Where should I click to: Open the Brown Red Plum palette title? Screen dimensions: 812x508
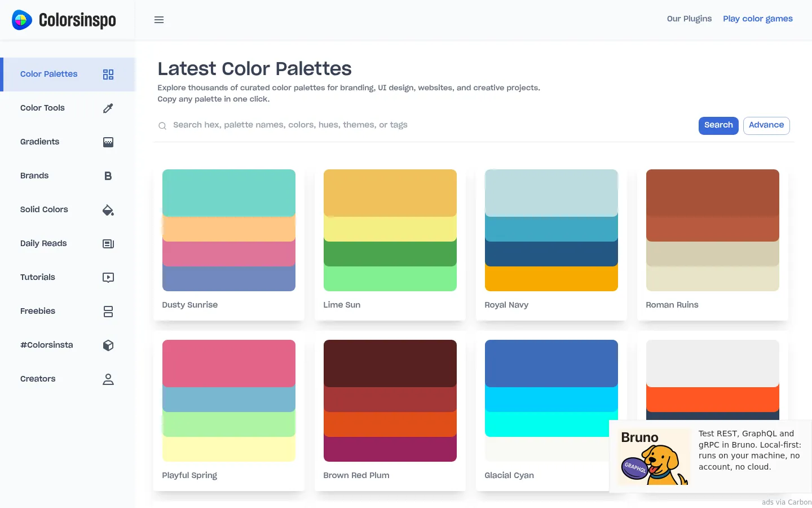(356, 475)
